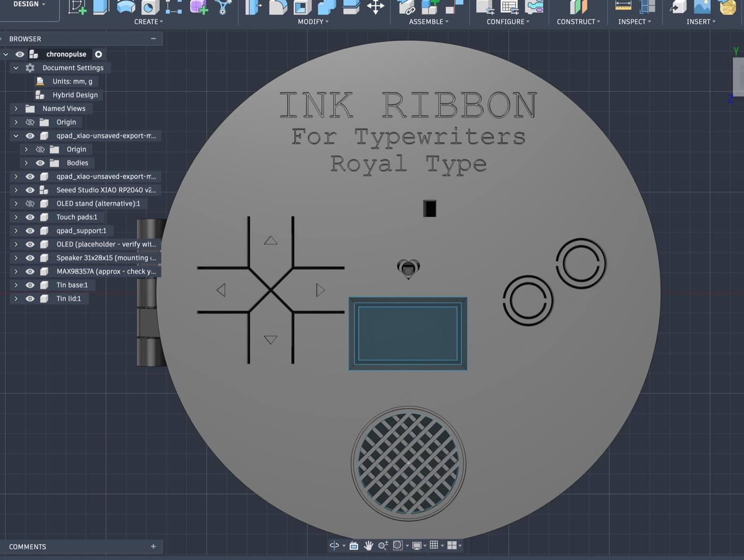Open Display Settings monitor icon

[x=417, y=545]
